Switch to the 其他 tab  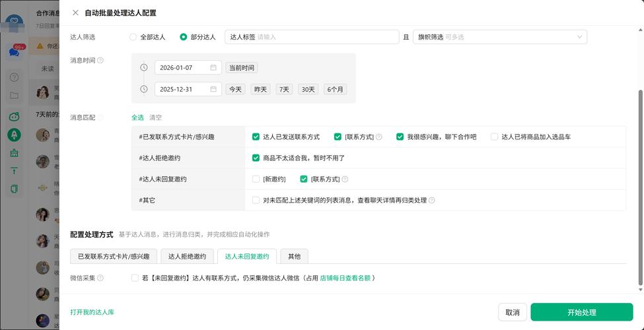click(294, 256)
